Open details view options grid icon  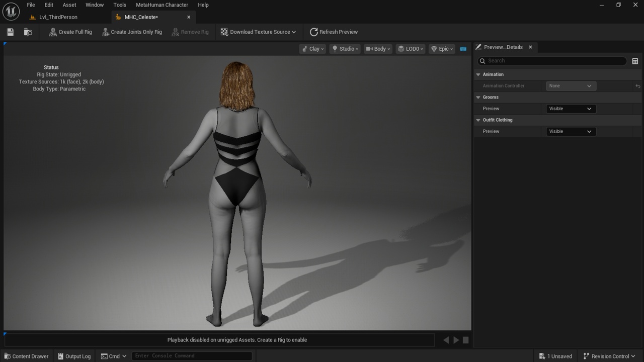tap(635, 61)
